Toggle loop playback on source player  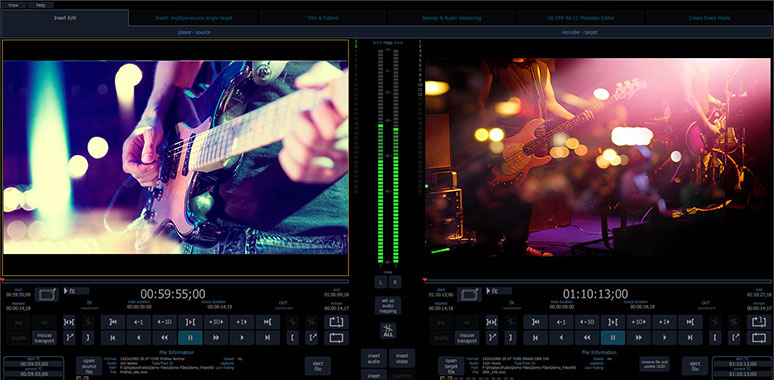(x=336, y=338)
